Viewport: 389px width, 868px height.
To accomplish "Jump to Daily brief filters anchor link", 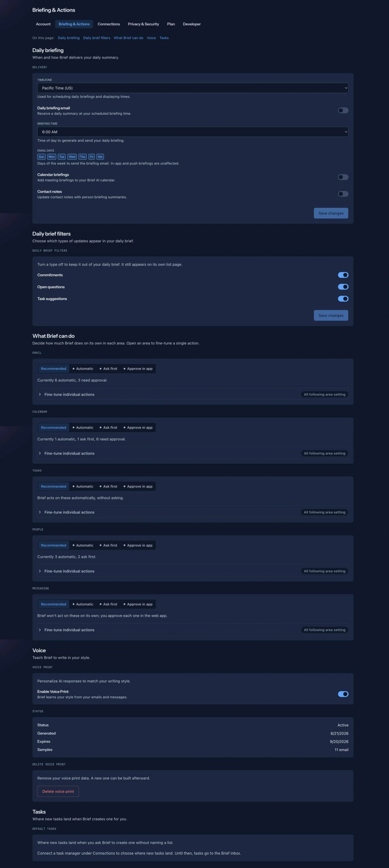I will (x=97, y=38).
